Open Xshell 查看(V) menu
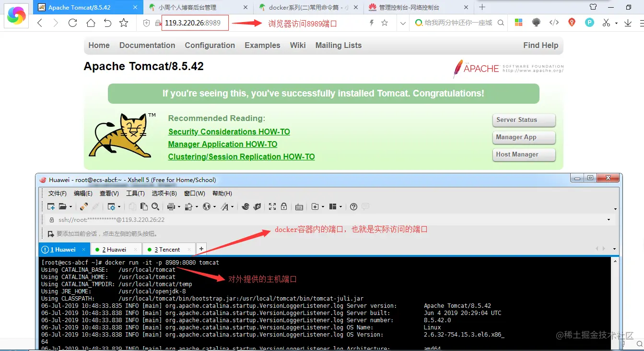The image size is (644, 351). pos(109,193)
